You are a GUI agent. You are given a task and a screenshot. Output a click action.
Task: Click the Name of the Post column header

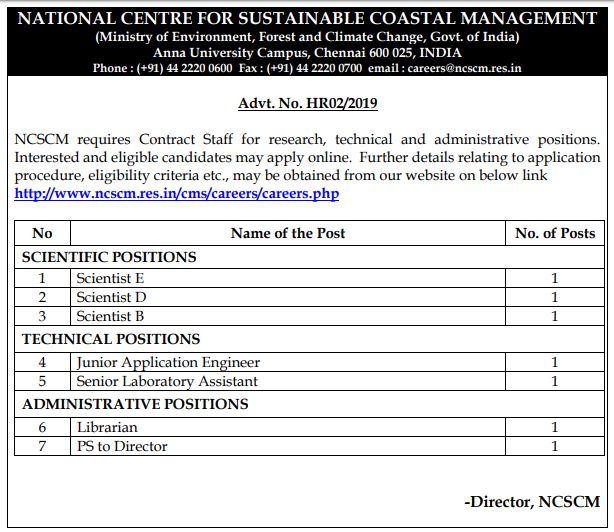(288, 233)
